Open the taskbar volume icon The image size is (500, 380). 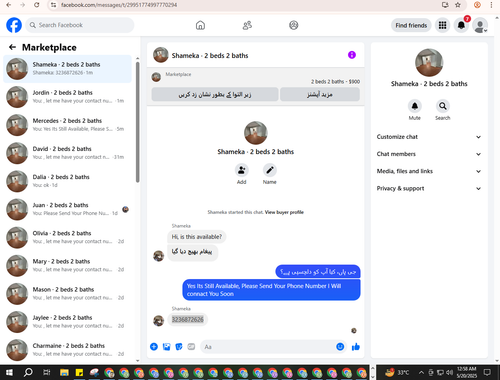pyautogui.click(x=449, y=372)
